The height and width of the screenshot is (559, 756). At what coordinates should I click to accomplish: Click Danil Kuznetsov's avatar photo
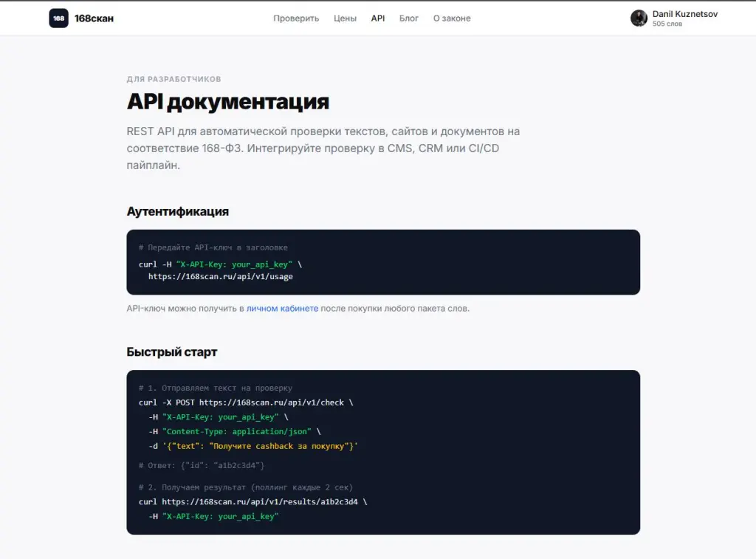[x=639, y=17]
